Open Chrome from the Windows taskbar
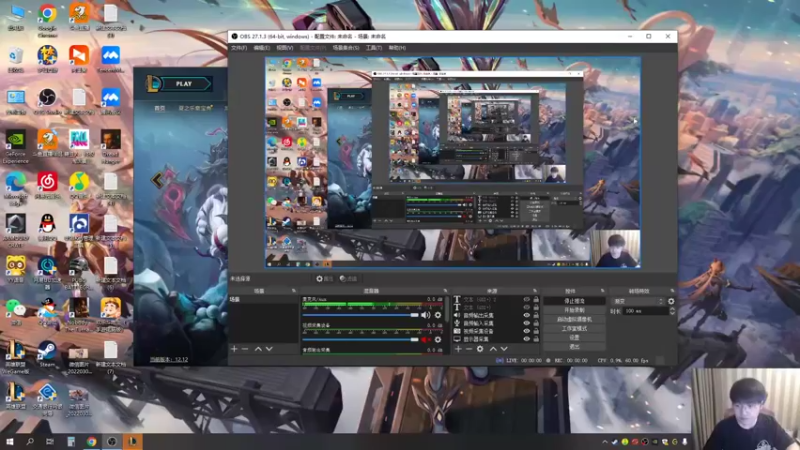 click(91, 442)
